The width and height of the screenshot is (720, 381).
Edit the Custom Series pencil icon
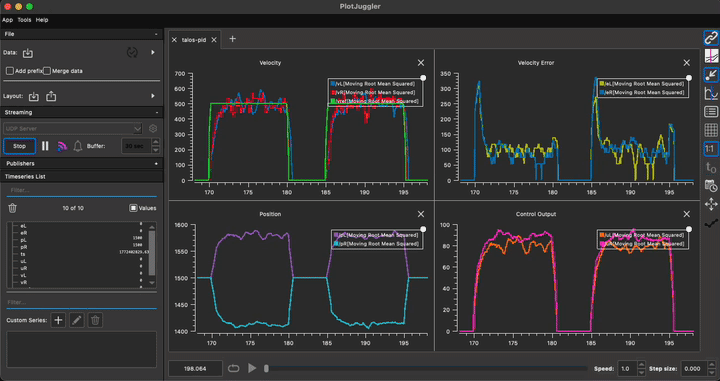click(77, 320)
